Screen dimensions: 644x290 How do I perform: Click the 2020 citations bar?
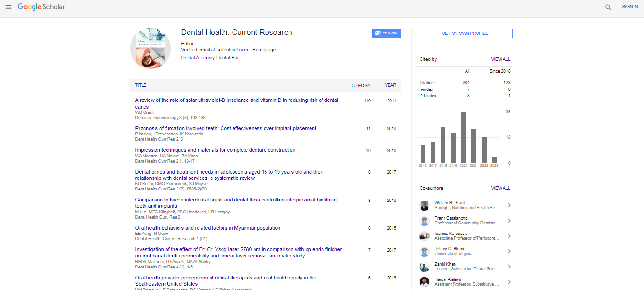point(464,137)
